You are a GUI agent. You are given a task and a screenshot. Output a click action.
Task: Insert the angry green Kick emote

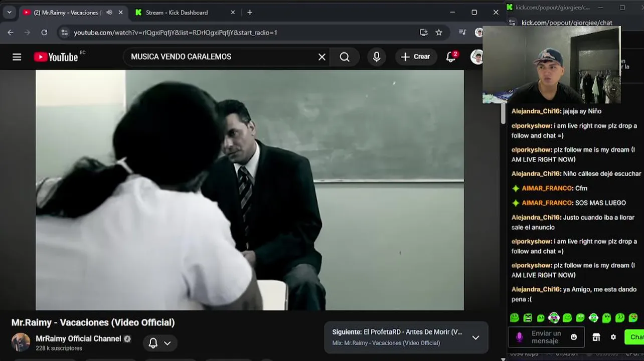pos(528,318)
